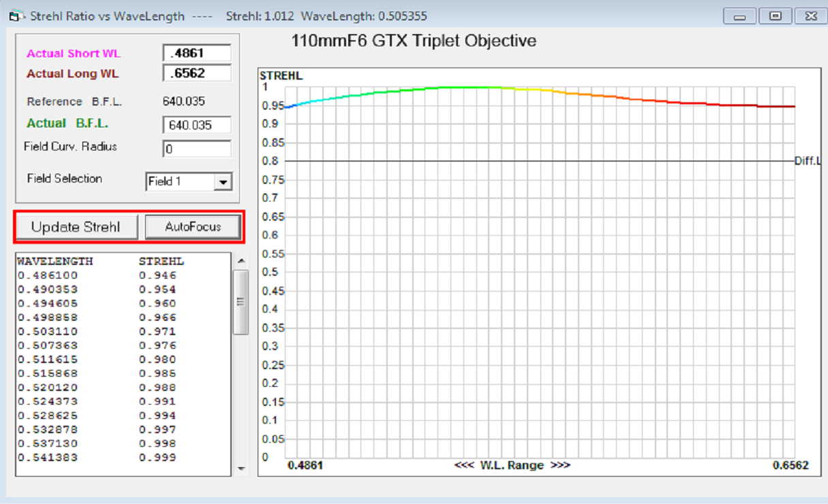Viewport: 828px width, 504px height.
Task: Open the Field Selection dropdown arrow
Action: (223, 183)
